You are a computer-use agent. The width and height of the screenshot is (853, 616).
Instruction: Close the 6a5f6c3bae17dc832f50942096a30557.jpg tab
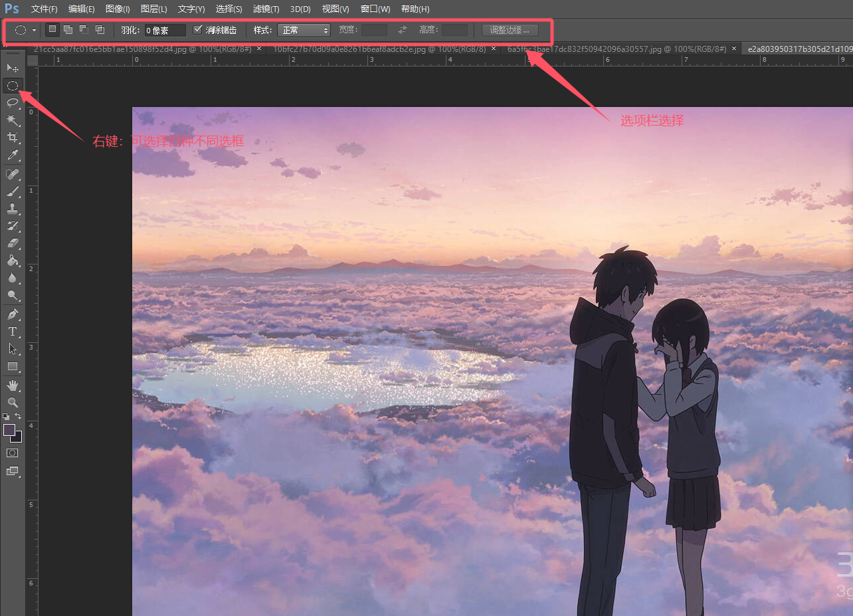(x=734, y=49)
